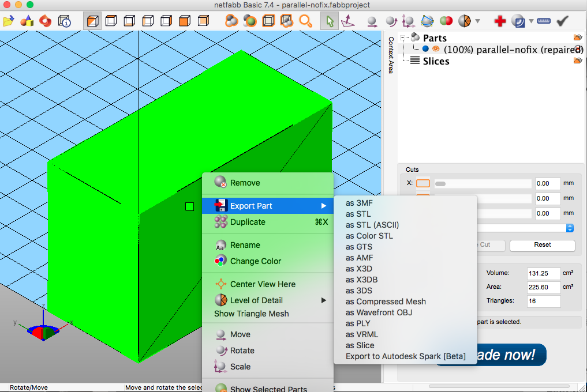Click the create primitive shapes icon

pos(27,21)
